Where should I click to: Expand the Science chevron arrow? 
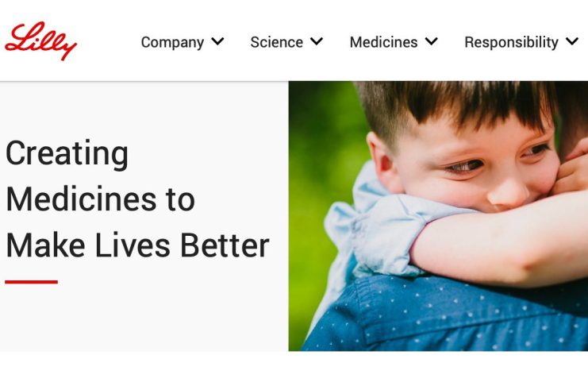click(317, 41)
